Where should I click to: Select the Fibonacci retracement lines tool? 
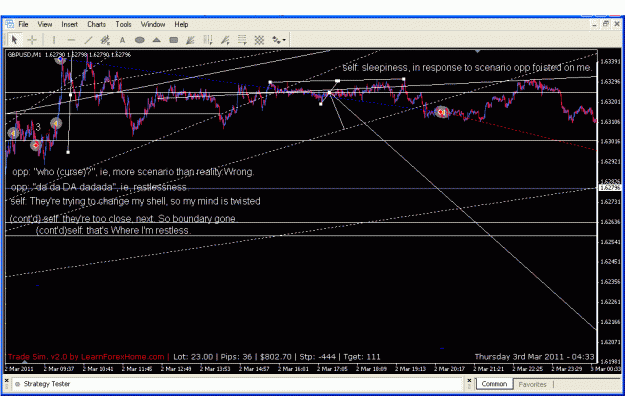(x=242, y=40)
